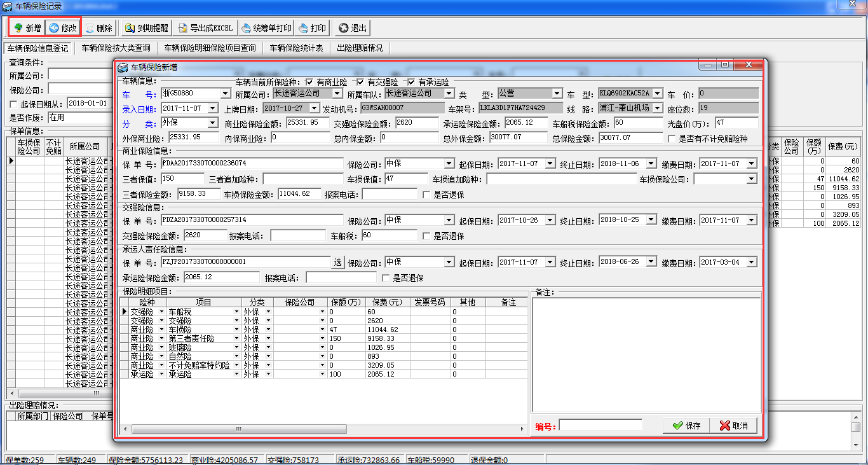Screen dimensions: 868x465
Task: Switch to 车辆保险信息登记 tab
Action: pyautogui.click(x=38, y=48)
